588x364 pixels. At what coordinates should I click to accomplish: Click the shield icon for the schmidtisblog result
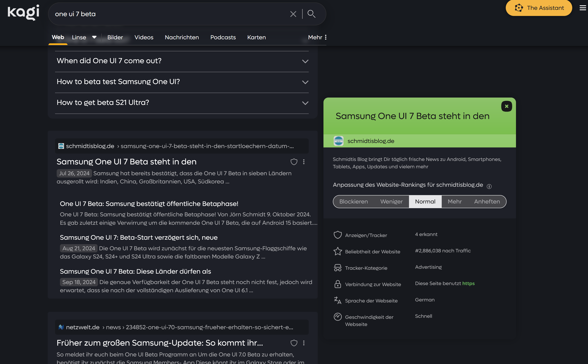click(294, 162)
